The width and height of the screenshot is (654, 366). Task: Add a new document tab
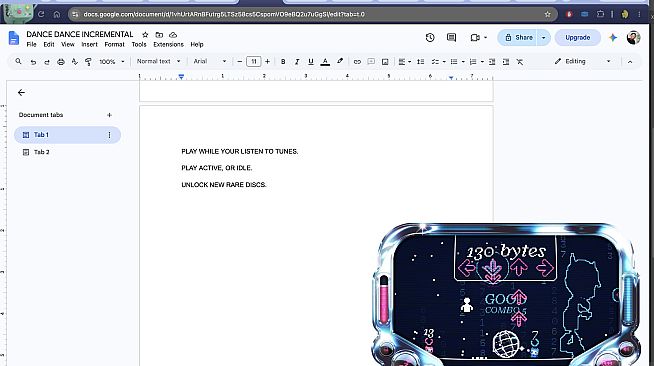109,115
